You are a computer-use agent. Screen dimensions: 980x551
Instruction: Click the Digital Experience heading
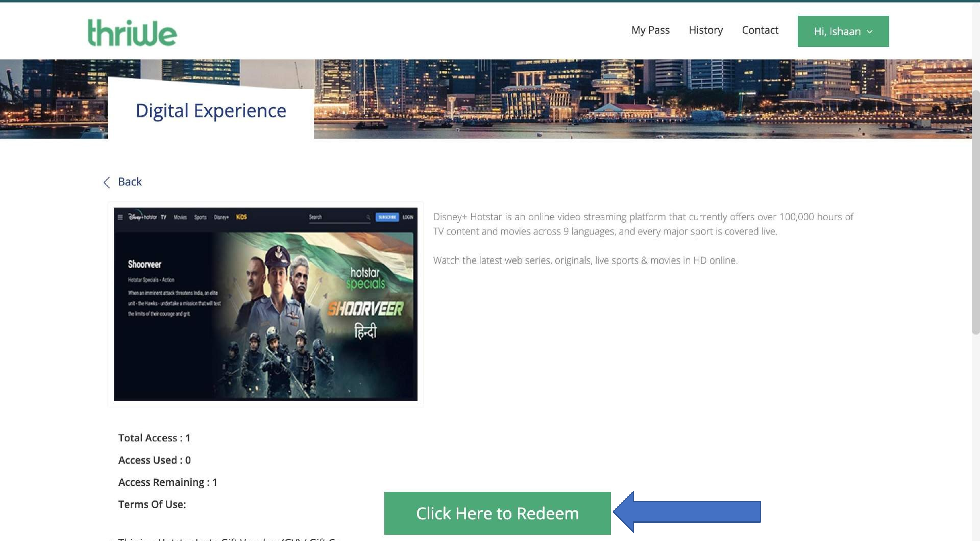211,111
